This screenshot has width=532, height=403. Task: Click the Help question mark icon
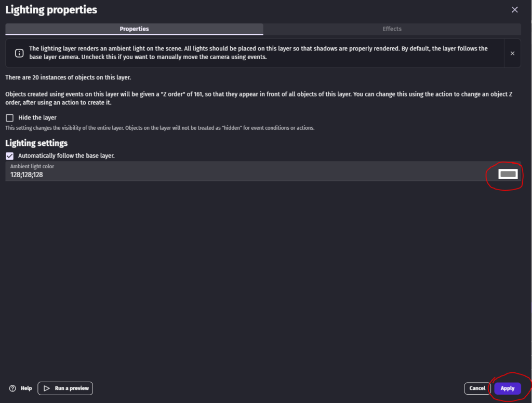(12, 388)
